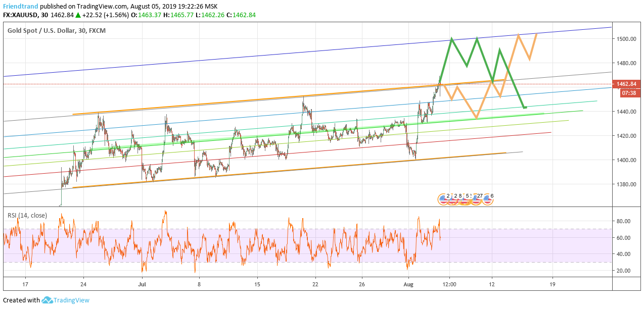Image resolution: width=644 pixels, height=309 pixels.
Task: Click the TradingView cloud logo icon
Action: point(47,300)
